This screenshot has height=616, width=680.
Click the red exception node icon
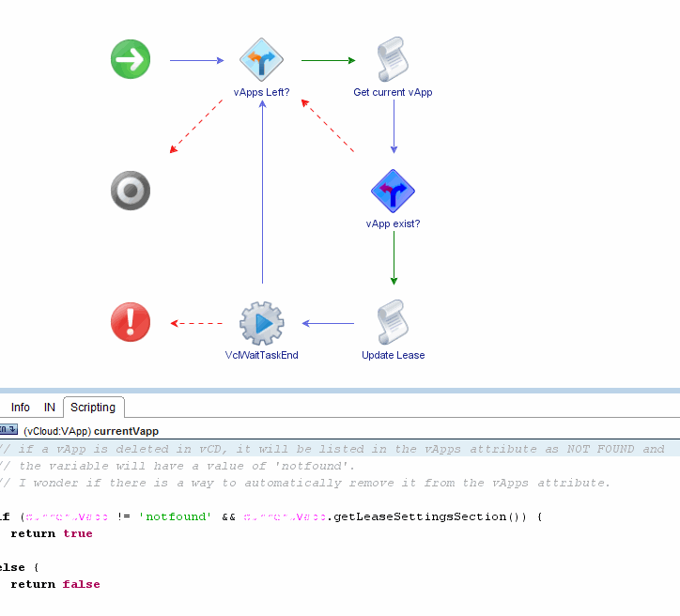pyautogui.click(x=130, y=323)
